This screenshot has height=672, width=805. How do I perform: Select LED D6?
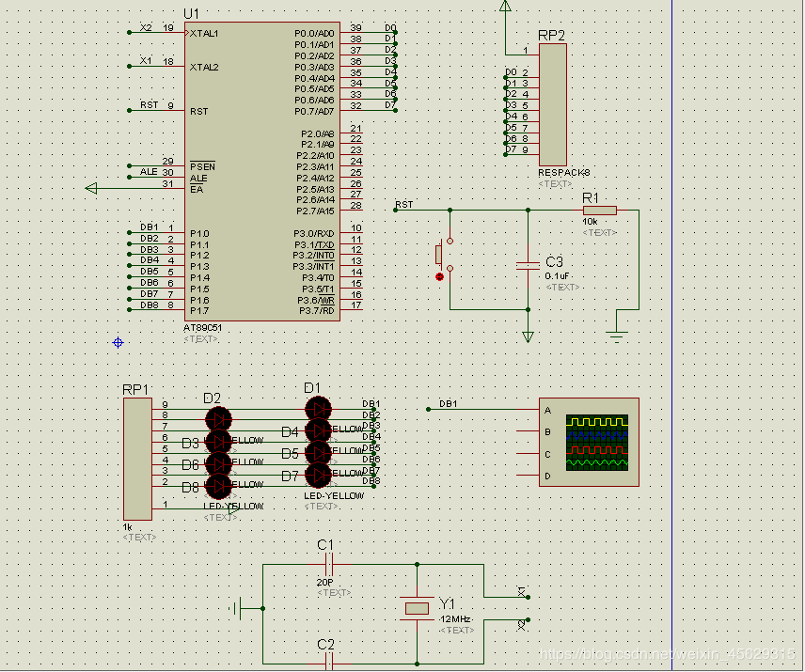click(x=218, y=463)
